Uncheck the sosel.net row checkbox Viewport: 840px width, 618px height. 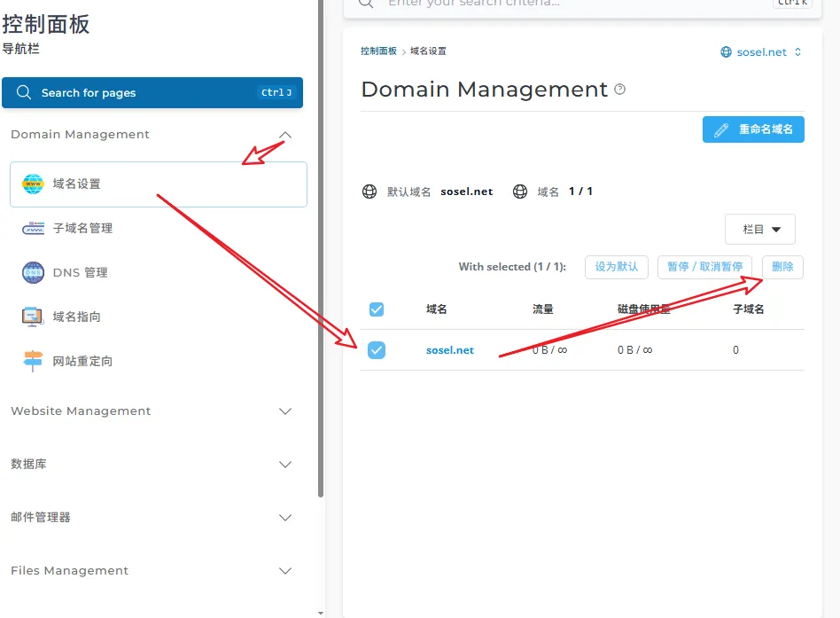pos(377,350)
